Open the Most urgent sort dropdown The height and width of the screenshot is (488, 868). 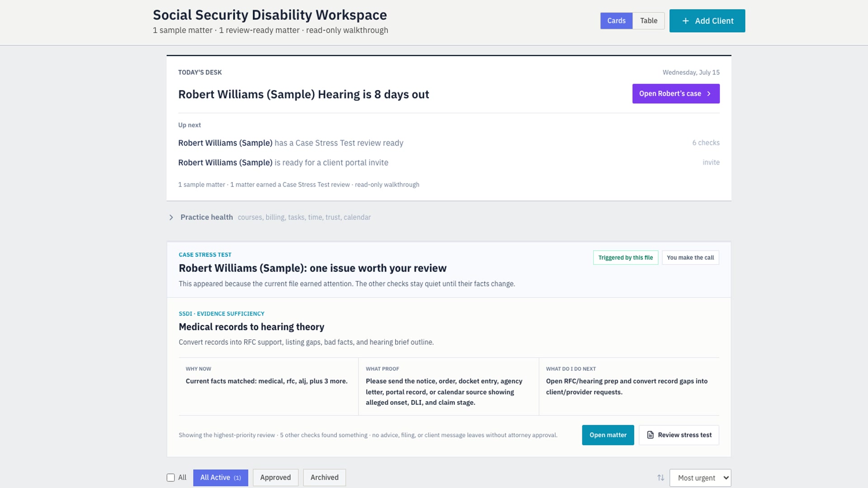point(700,478)
